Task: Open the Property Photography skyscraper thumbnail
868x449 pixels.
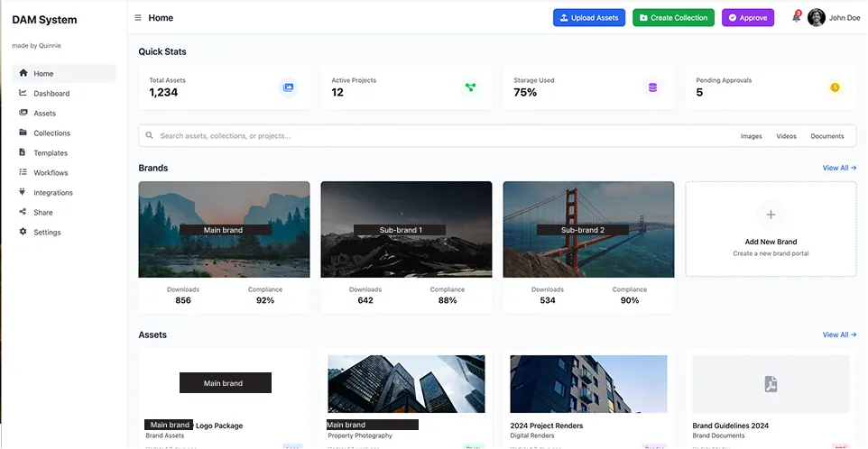Action: click(x=406, y=384)
